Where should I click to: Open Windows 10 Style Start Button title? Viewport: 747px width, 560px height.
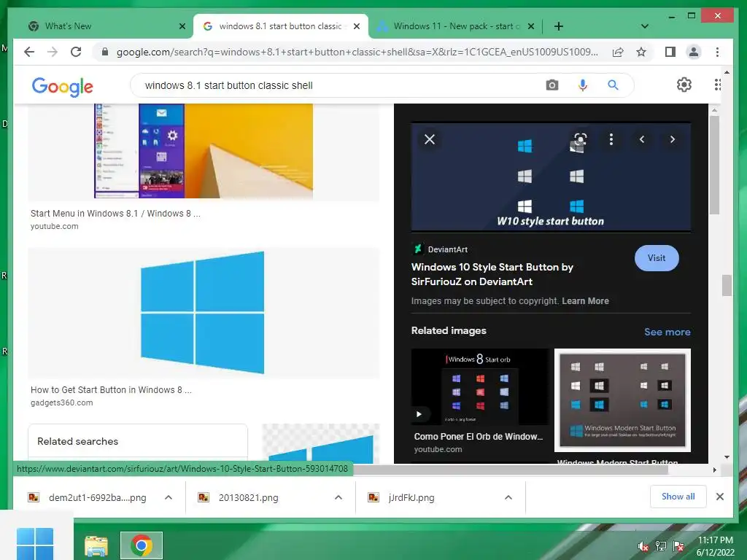point(492,274)
